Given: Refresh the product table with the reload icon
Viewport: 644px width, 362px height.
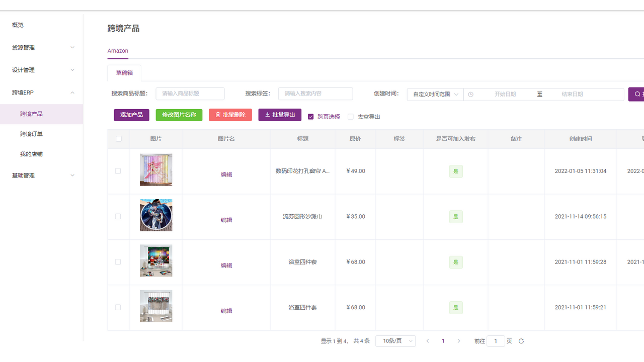Looking at the screenshot, I should coord(521,341).
